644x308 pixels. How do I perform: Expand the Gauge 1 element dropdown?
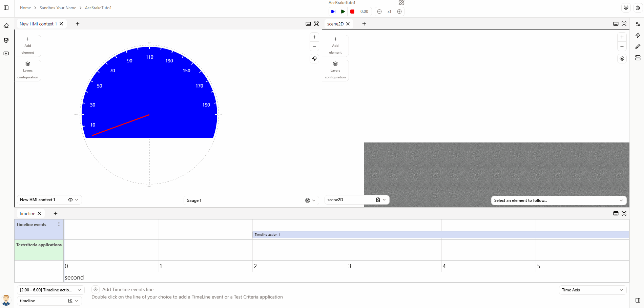point(313,200)
